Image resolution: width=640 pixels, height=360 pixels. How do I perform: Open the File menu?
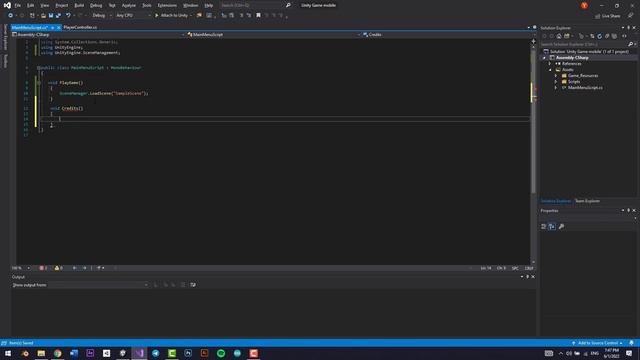(x=18, y=5)
